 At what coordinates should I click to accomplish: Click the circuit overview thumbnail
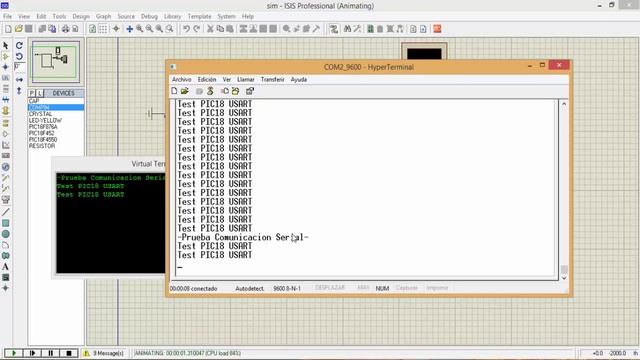(55, 62)
